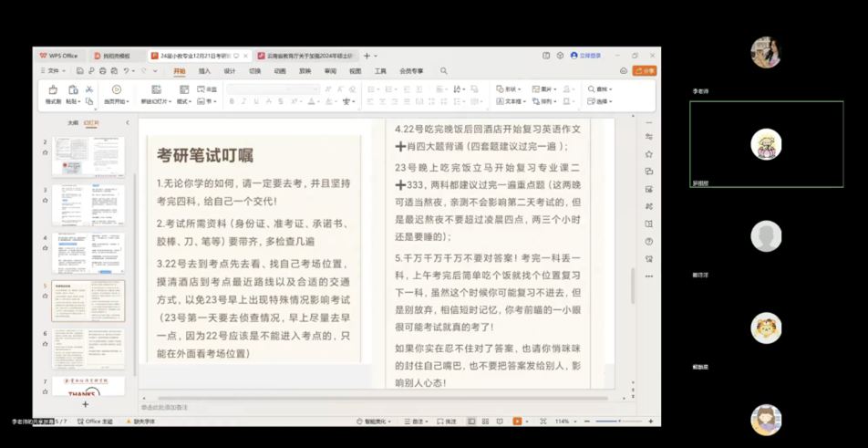Click the search magnifier in the ribbon
The image size is (868, 448).
coord(444,70)
